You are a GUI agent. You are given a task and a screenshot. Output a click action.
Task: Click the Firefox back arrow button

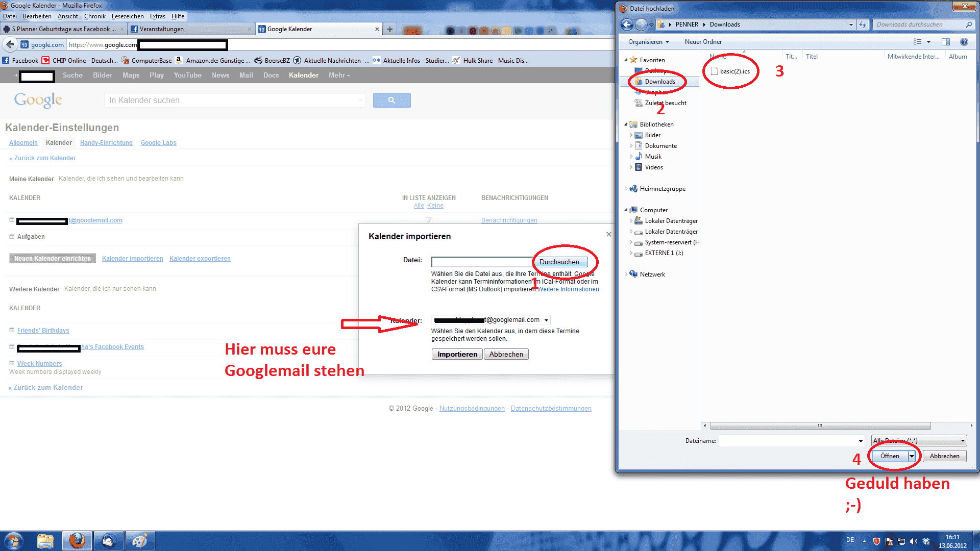tap(10, 44)
